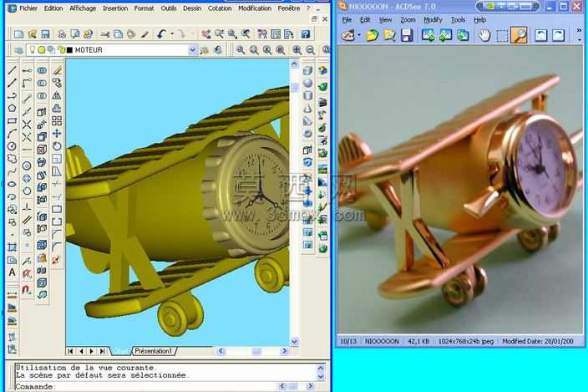Viewport: 588px width, 392px height.
Task: Select the Mirror modify tool
Action: (x=57, y=95)
